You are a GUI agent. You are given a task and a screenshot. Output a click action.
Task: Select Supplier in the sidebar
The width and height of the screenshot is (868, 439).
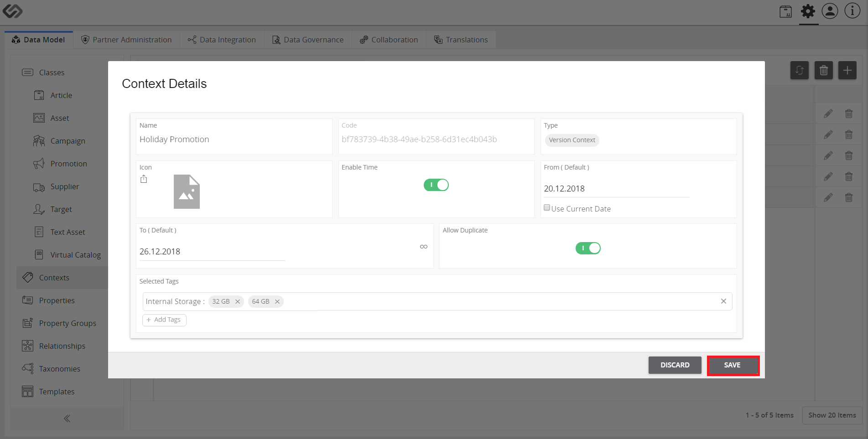(x=62, y=186)
